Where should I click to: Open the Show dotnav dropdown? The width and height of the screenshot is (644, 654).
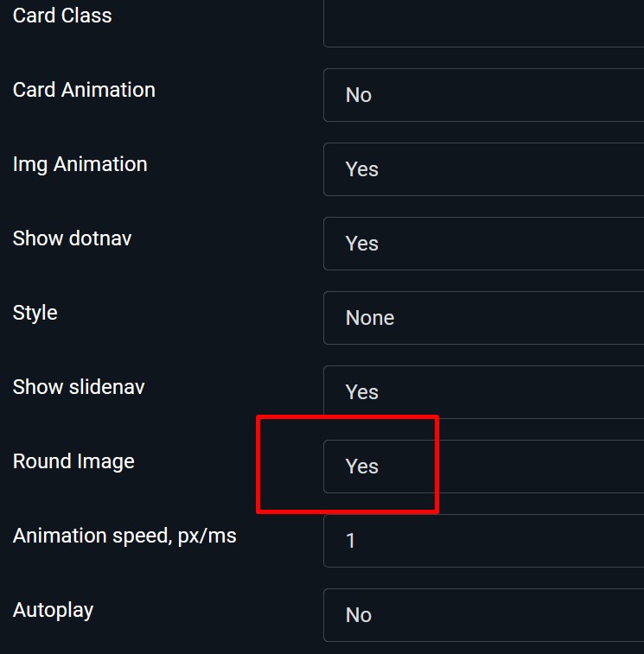pos(484,244)
